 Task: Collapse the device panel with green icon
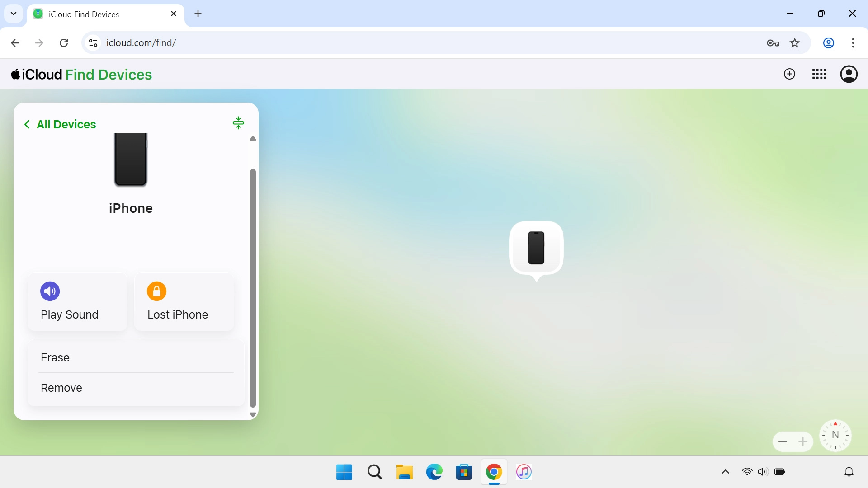click(238, 123)
